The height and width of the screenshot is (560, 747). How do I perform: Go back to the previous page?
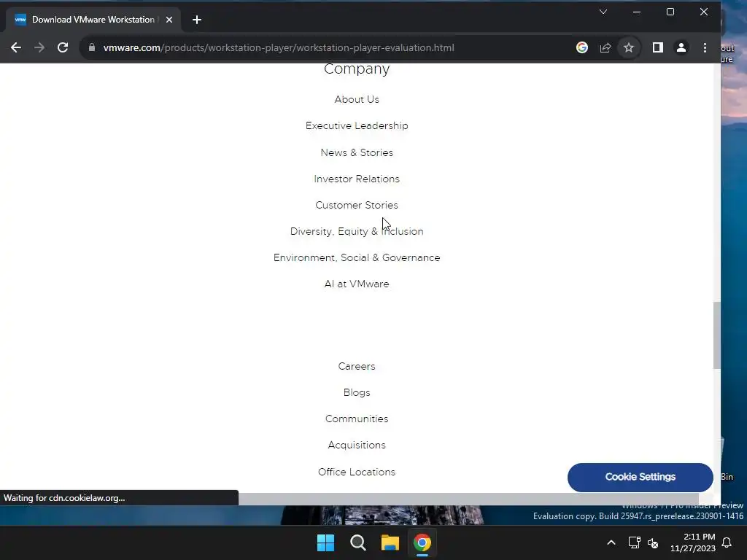[x=16, y=47]
